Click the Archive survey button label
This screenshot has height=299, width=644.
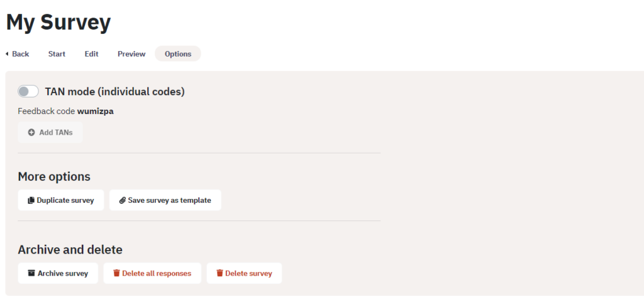63,273
